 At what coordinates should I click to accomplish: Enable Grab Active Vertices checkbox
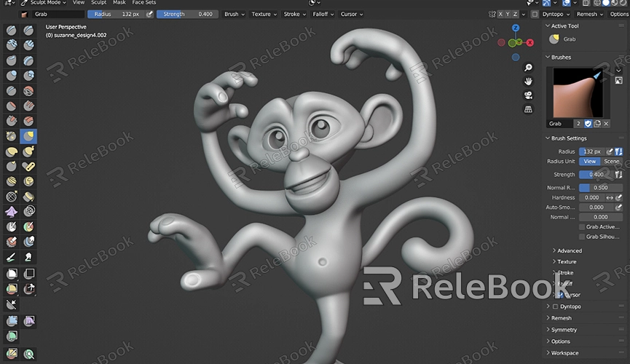tap(582, 227)
